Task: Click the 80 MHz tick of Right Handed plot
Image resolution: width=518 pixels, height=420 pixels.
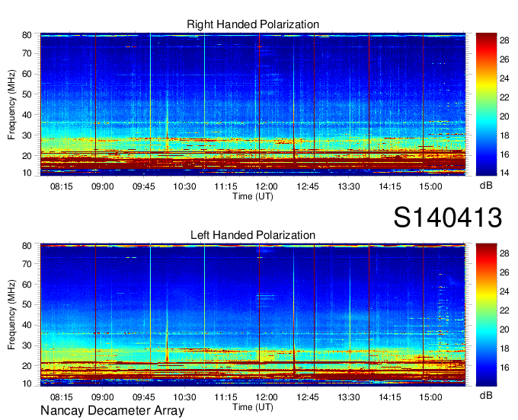Action: (x=27, y=35)
